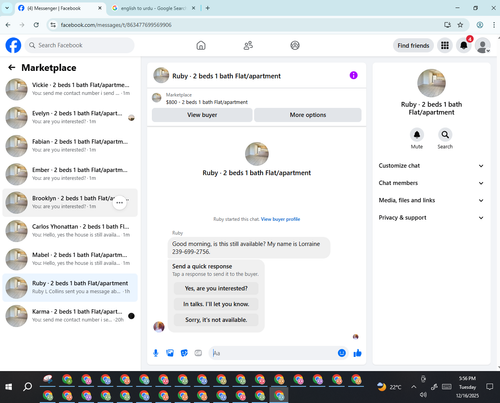Click the Find friends button

[413, 45]
